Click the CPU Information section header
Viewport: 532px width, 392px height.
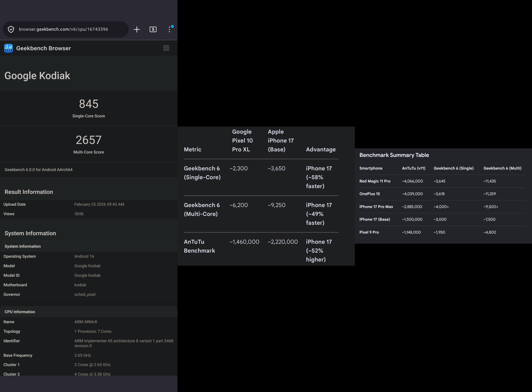(20, 312)
